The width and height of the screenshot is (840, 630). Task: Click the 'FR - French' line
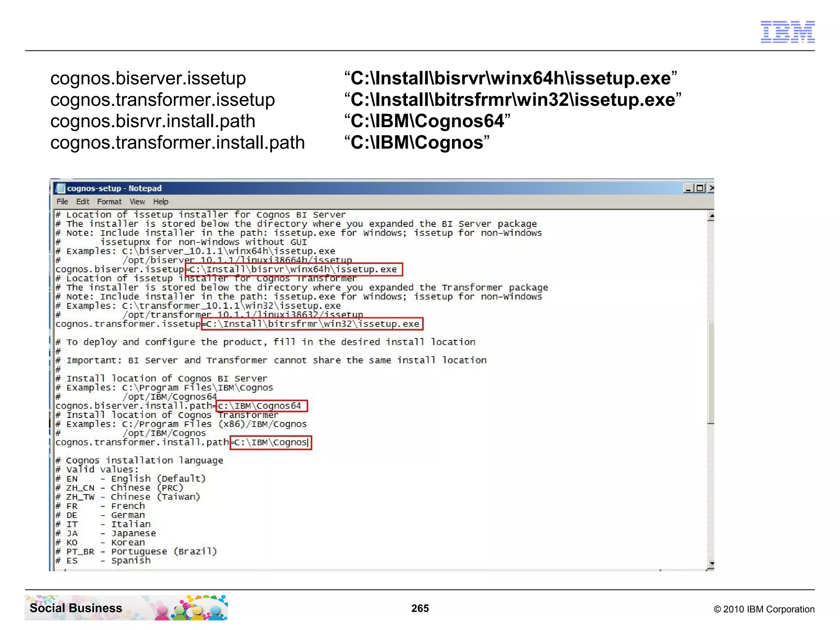click(x=100, y=506)
